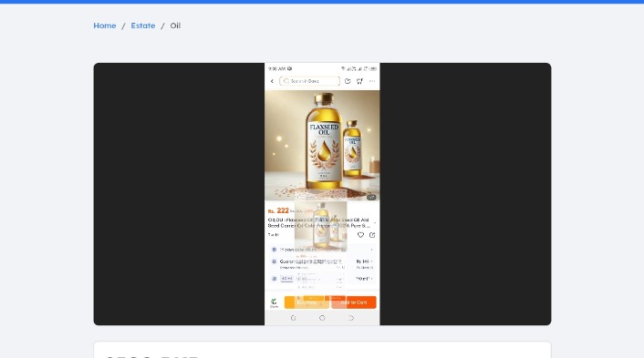Tap the Android back nav button
644x358 pixels.
coord(351,318)
